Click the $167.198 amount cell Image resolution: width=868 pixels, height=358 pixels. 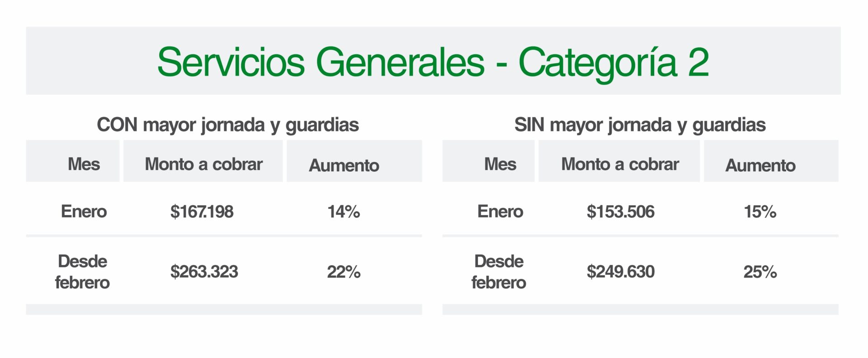click(x=202, y=212)
